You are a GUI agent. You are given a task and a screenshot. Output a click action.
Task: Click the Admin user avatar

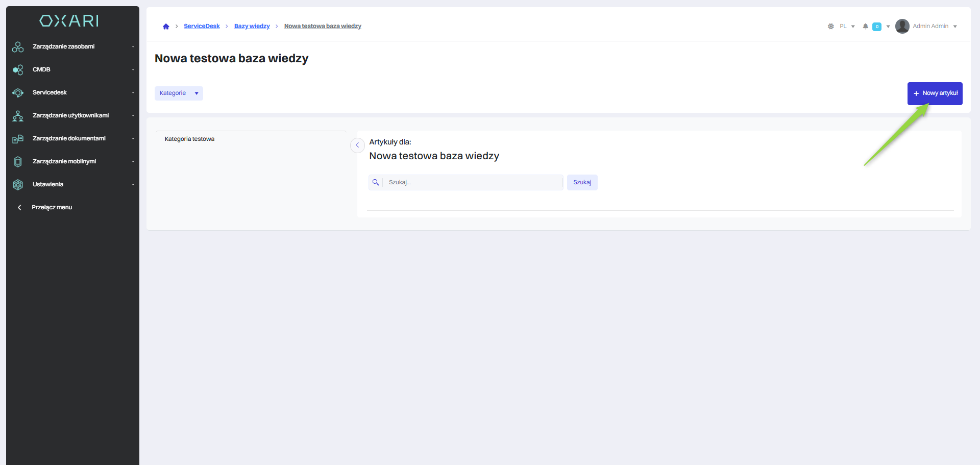click(902, 27)
